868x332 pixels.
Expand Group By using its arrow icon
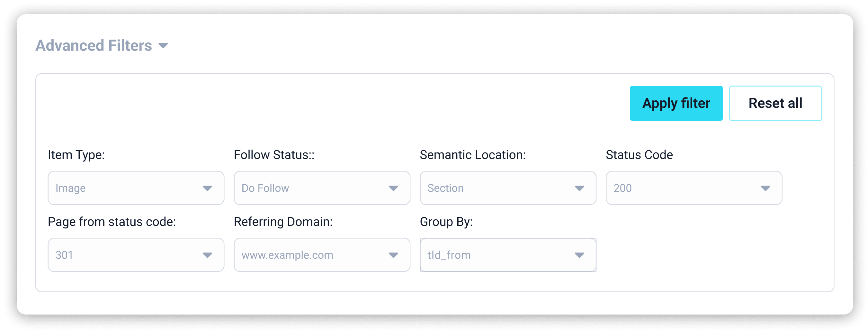point(579,255)
